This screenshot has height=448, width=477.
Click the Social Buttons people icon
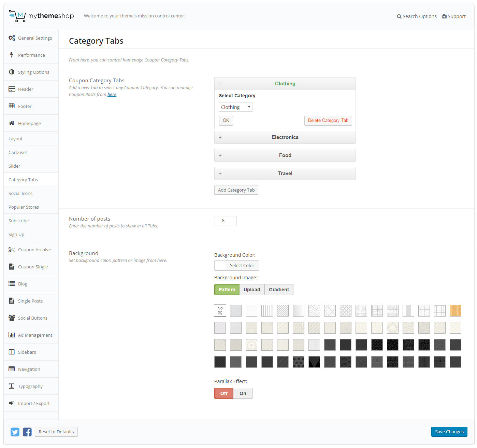[12, 318]
